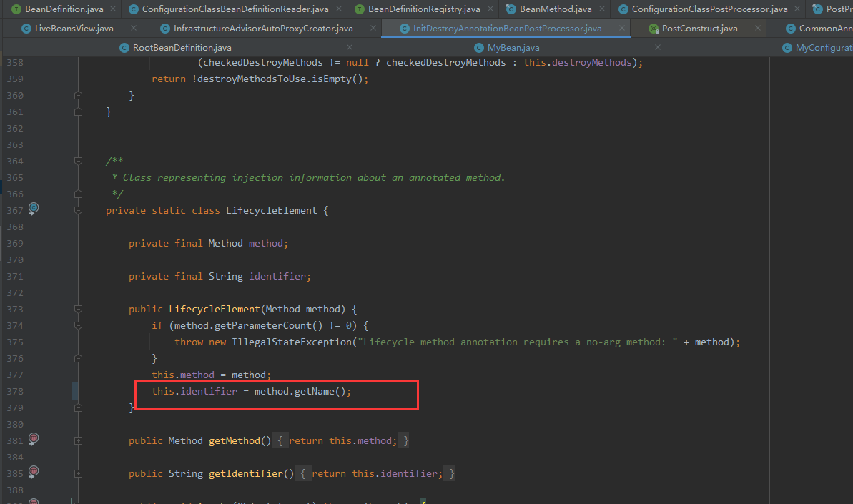853x504 pixels.
Task: Collapse the LifecycleElement constructor at line 373
Action: [x=79, y=309]
